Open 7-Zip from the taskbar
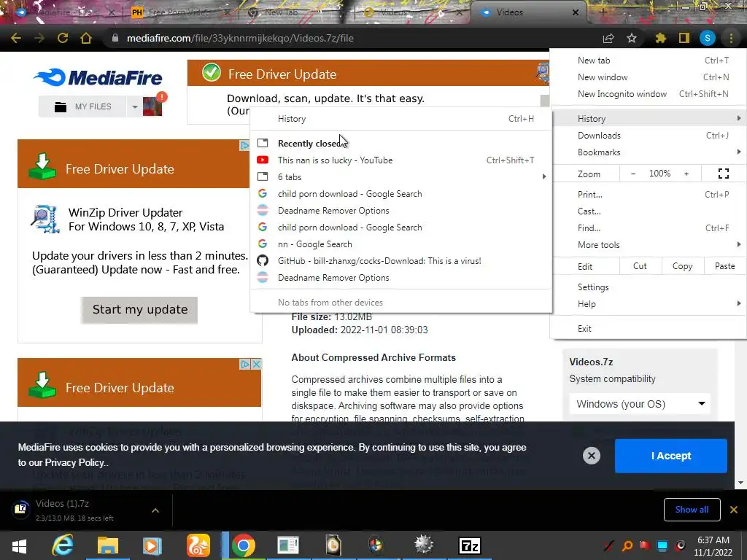The image size is (747, 560). 469,545
